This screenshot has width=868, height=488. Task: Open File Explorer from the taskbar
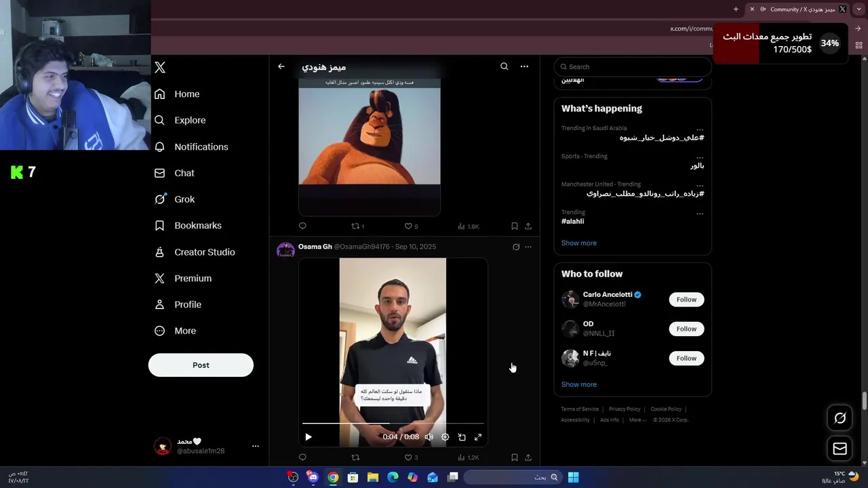tap(372, 477)
